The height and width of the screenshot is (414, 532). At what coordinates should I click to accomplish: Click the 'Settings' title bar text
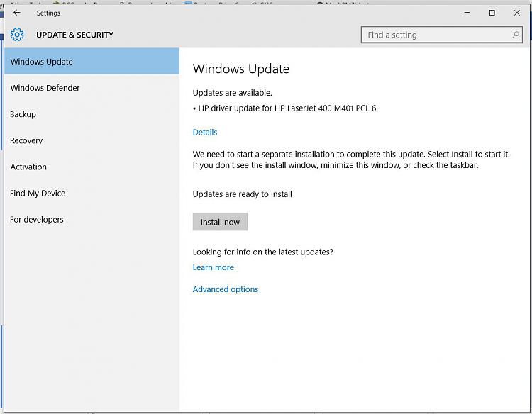(x=48, y=13)
